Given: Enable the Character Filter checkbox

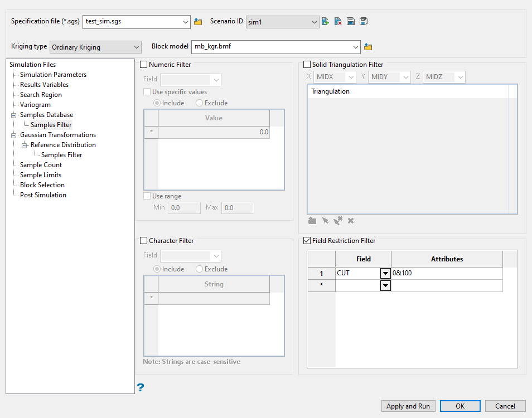Looking at the screenshot, I should coord(144,241).
